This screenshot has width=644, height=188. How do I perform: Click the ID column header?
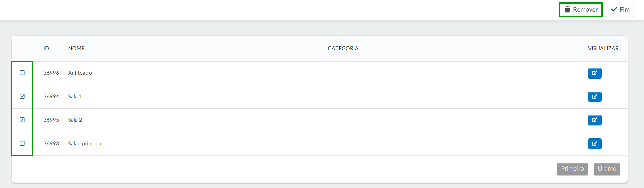pyautogui.click(x=46, y=49)
